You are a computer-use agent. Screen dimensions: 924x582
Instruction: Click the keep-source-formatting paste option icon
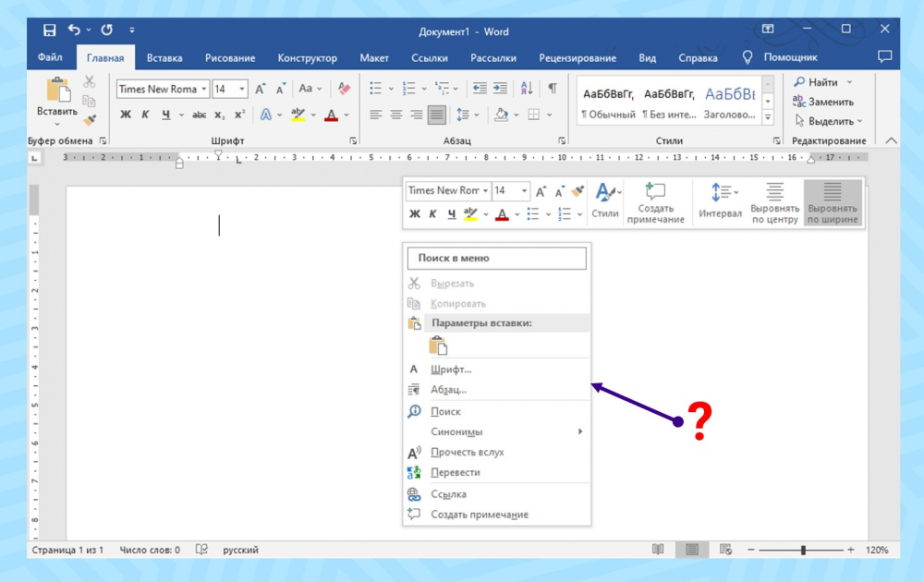click(x=438, y=346)
